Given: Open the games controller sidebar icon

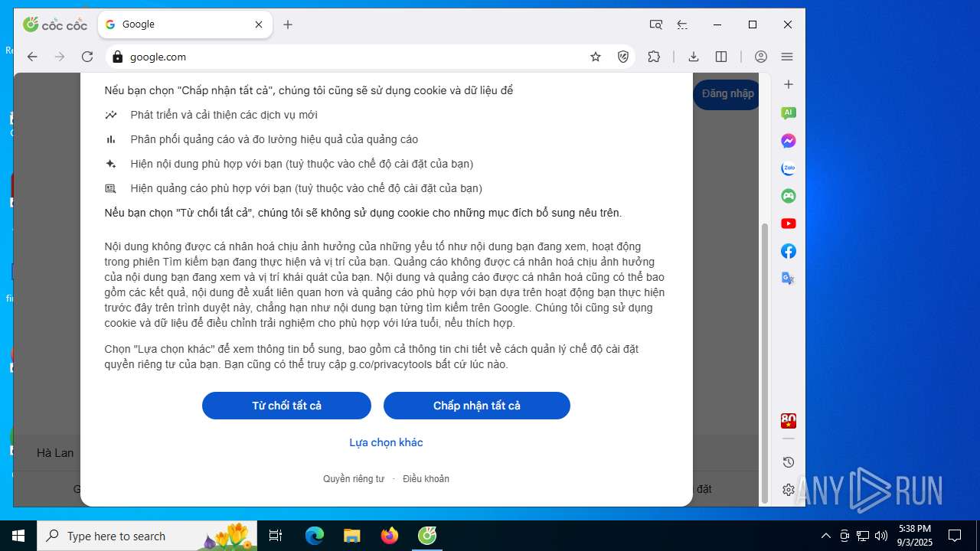Looking at the screenshot, I should (x=789, y=196).
